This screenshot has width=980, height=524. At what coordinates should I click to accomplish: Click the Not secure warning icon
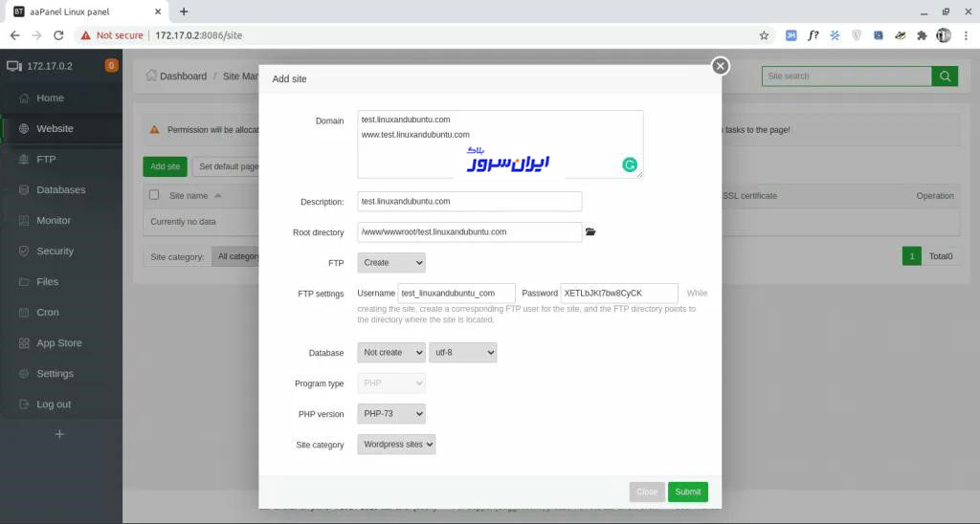click(85, 35)
